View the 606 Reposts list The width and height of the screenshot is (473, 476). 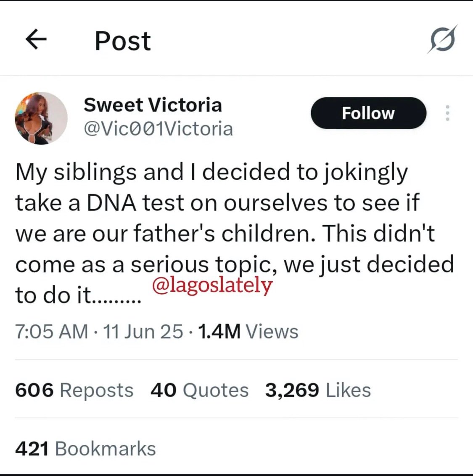click(x=74, y=390)
